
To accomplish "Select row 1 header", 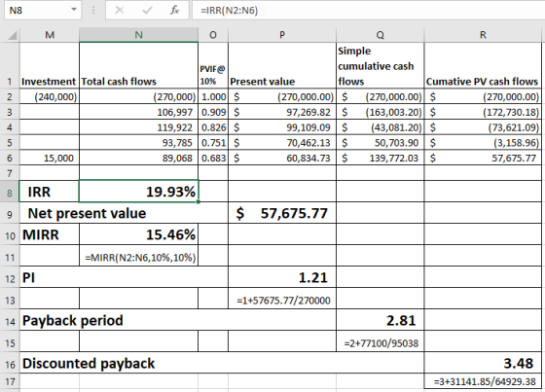I will click(x=10, y=65).
